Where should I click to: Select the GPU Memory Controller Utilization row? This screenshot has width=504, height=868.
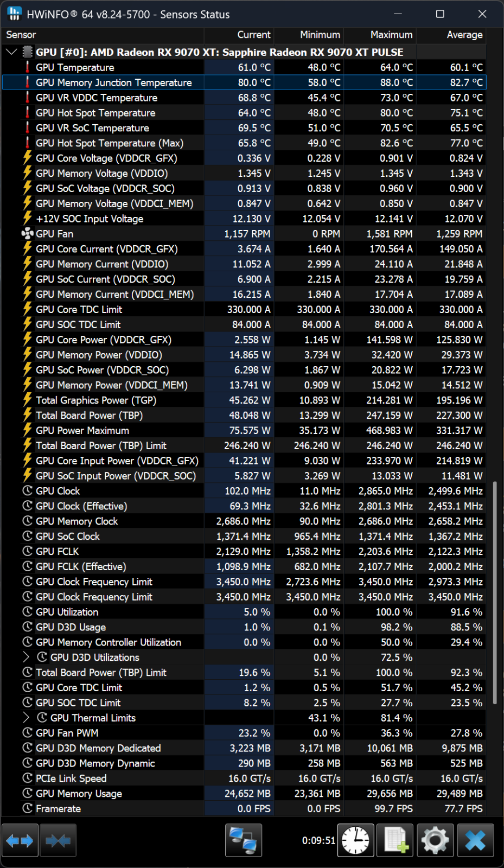(x=244, y=642)
